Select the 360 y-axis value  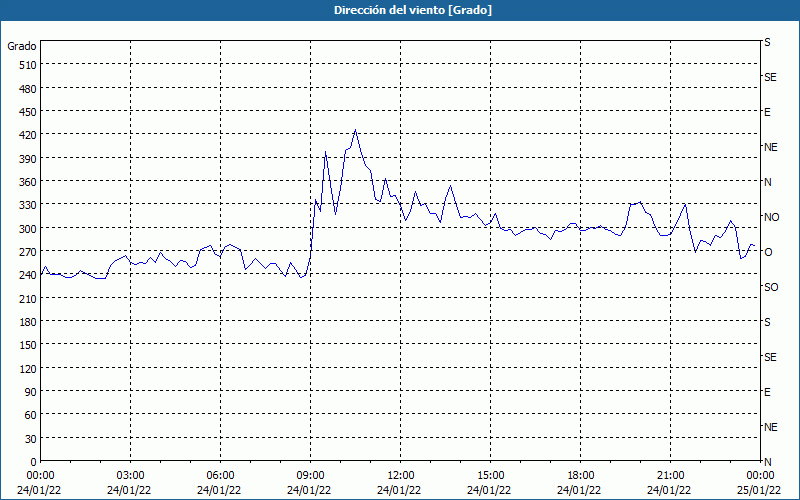[x=28, y=182]
